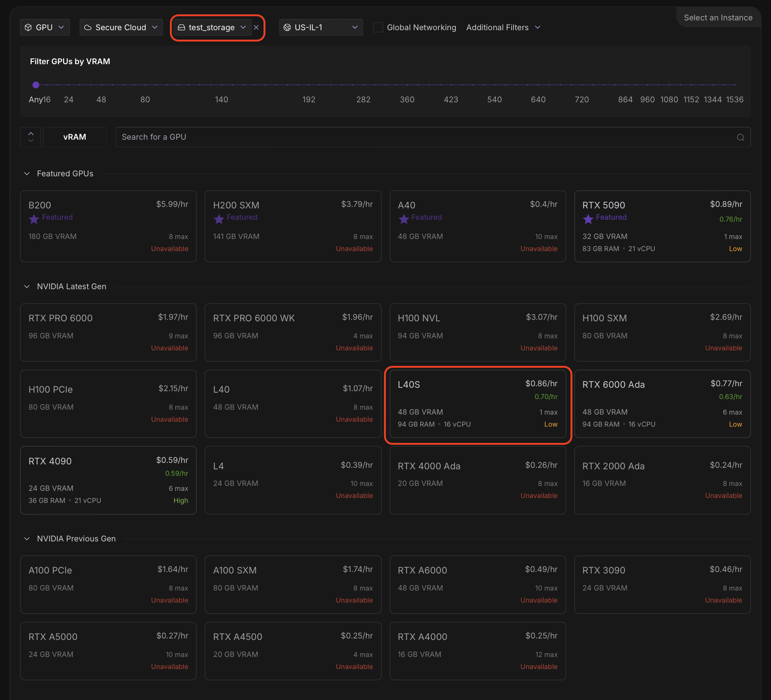Click the Search for a GPU field

[421, 137]
